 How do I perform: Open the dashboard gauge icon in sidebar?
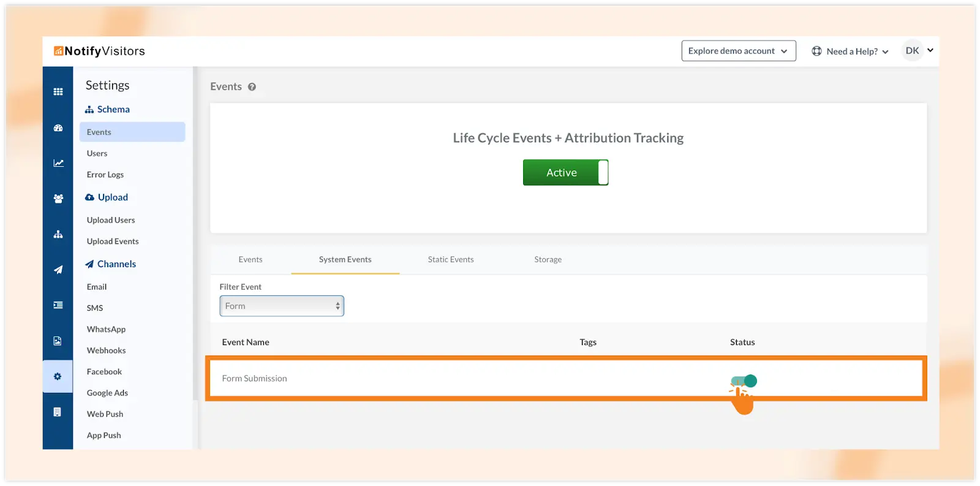pos(58,128)
